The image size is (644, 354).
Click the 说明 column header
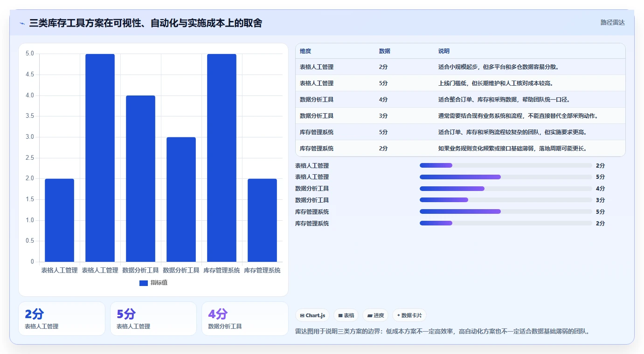[444, 51]
